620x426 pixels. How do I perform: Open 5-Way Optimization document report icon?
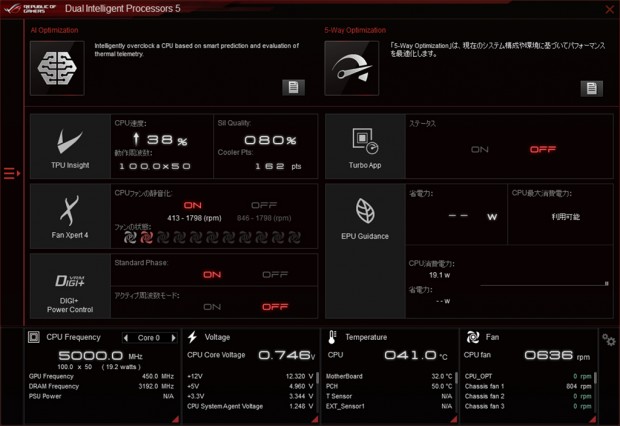click(x=592, y=88)
